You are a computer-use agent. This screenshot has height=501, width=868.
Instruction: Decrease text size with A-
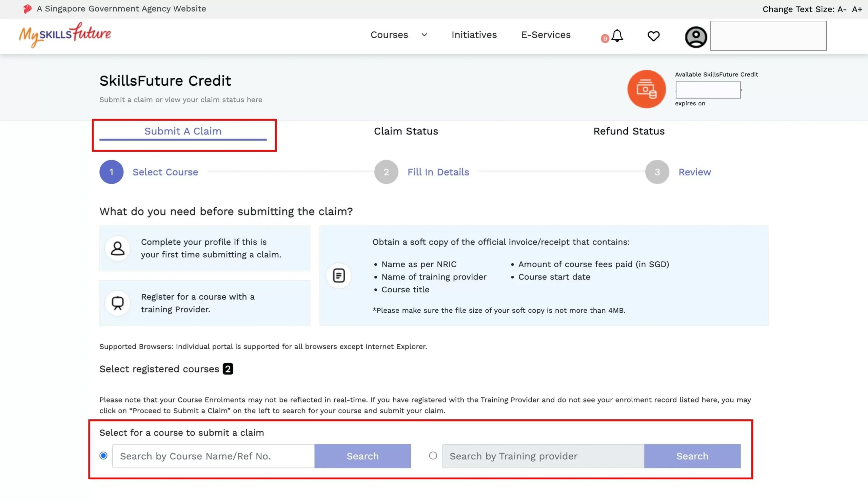coord(842,9)
